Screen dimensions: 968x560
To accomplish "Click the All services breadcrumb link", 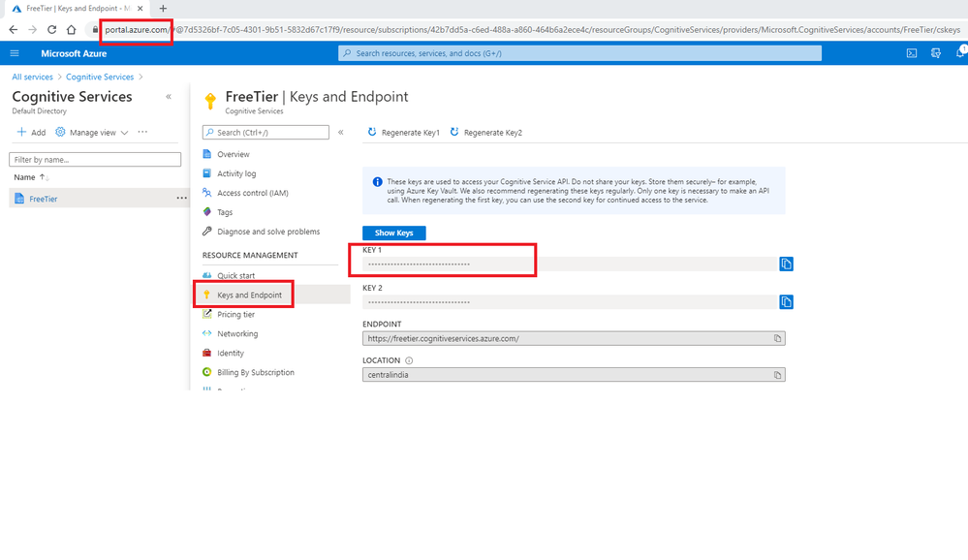I will tap(32, 77).
